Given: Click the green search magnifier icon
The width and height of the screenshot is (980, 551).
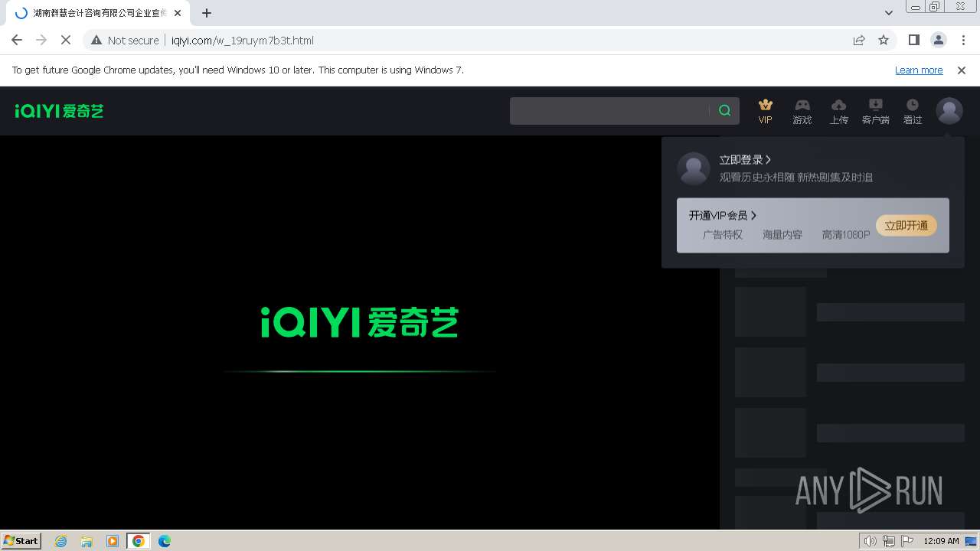Looking at the screenshot, I should pyautogui.click(x=724, y=111).
